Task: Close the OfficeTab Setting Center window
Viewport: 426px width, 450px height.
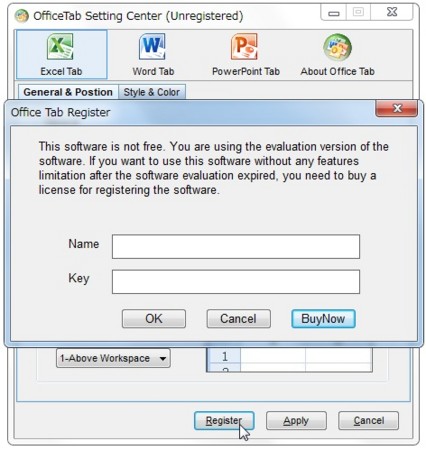Action: tap(392, 13)
